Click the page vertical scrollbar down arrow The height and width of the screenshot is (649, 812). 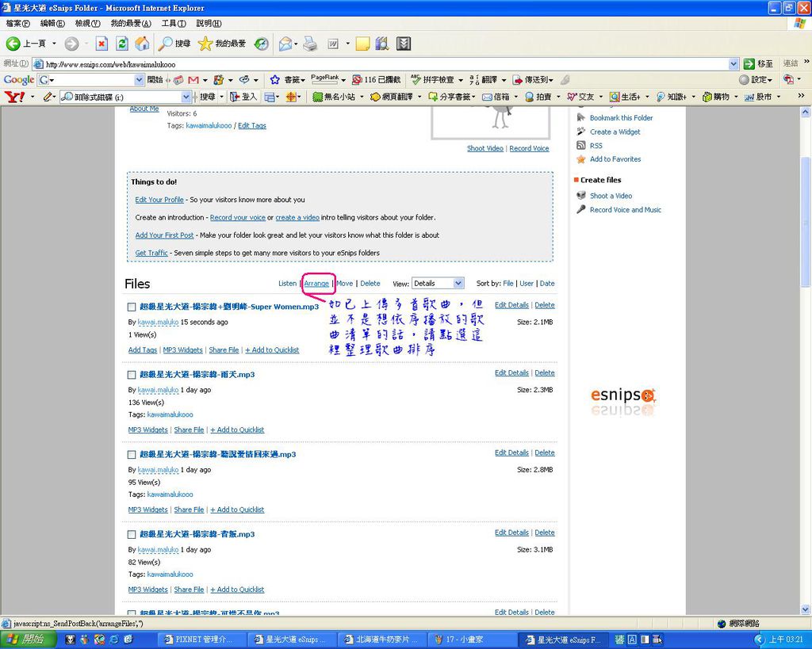[x=806, y=609]
